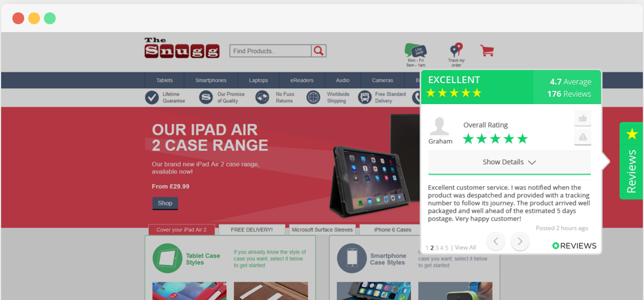Screen dimensions: 644x300
Task: Open the vertical Reviews side tab
Action: (631, 160)
